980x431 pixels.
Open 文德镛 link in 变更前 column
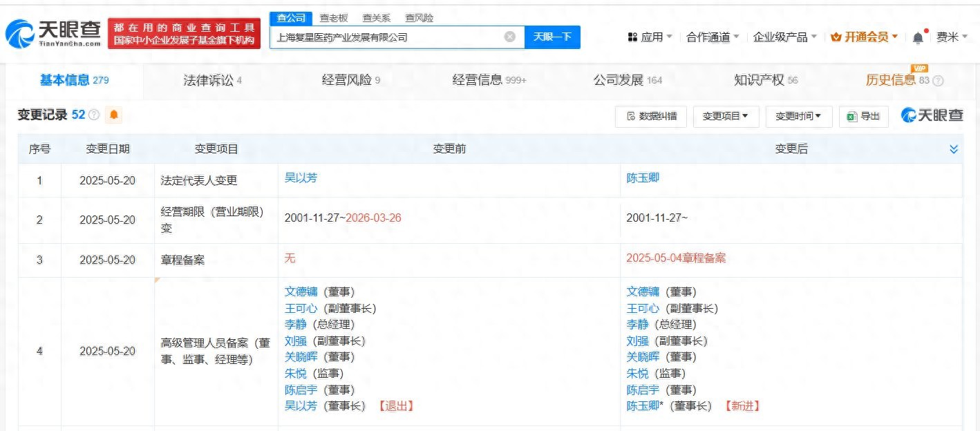tap(301, 291)
